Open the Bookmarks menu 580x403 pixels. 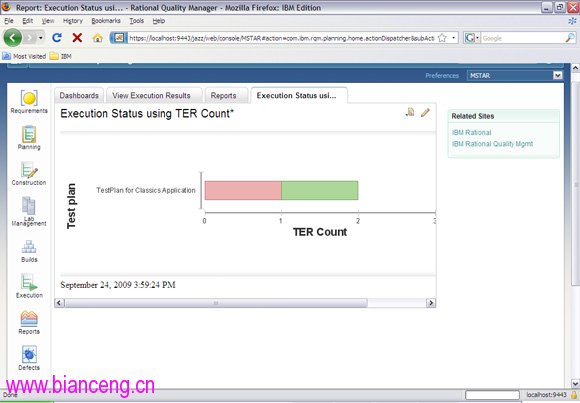106,21
